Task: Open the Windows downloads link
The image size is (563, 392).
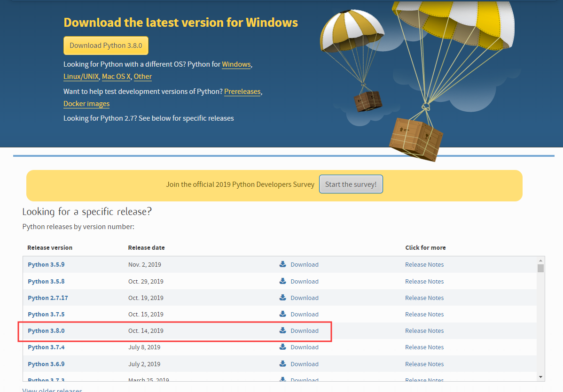Action: click(x=236, y=64)
